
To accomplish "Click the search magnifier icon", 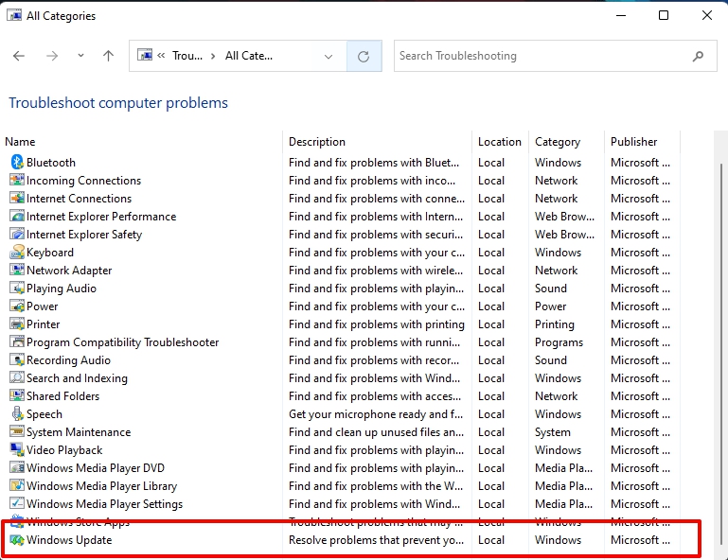I will 698,56.
